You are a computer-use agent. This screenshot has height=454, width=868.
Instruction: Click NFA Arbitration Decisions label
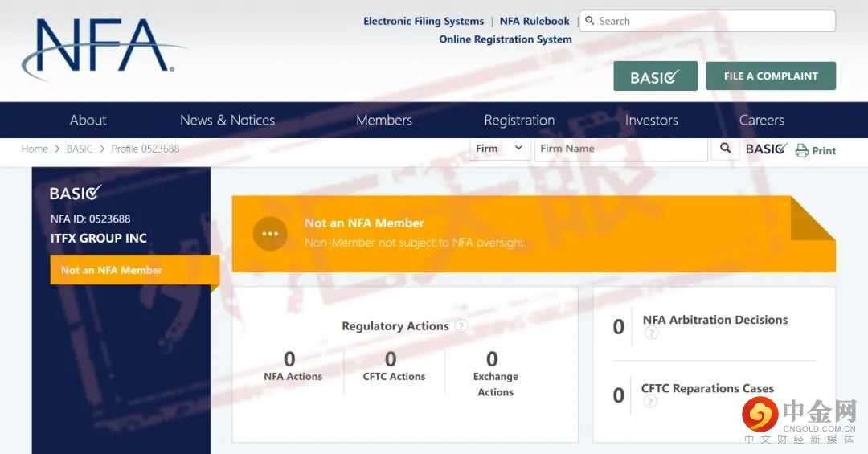click(715, 320)
